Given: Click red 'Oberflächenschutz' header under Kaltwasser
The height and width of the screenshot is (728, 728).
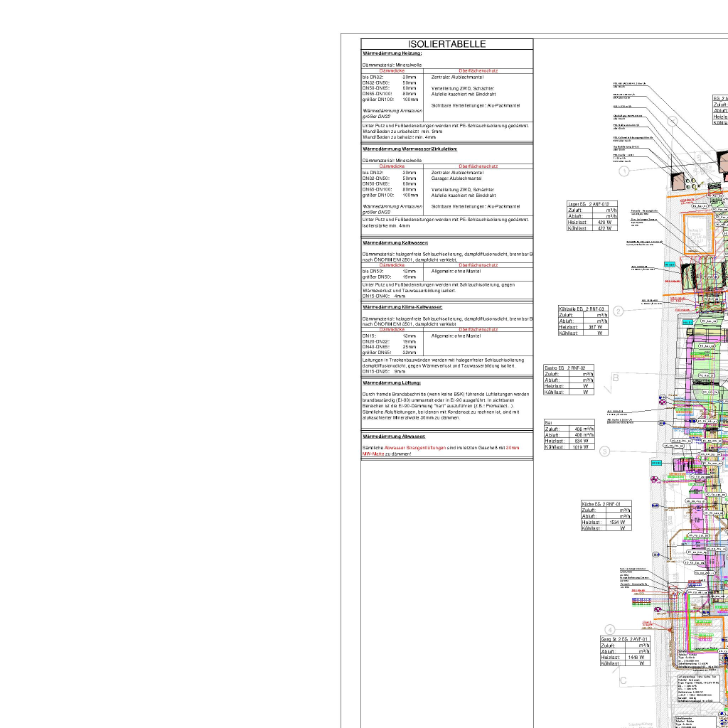Looking at the screenshot, I should point(478,265).
